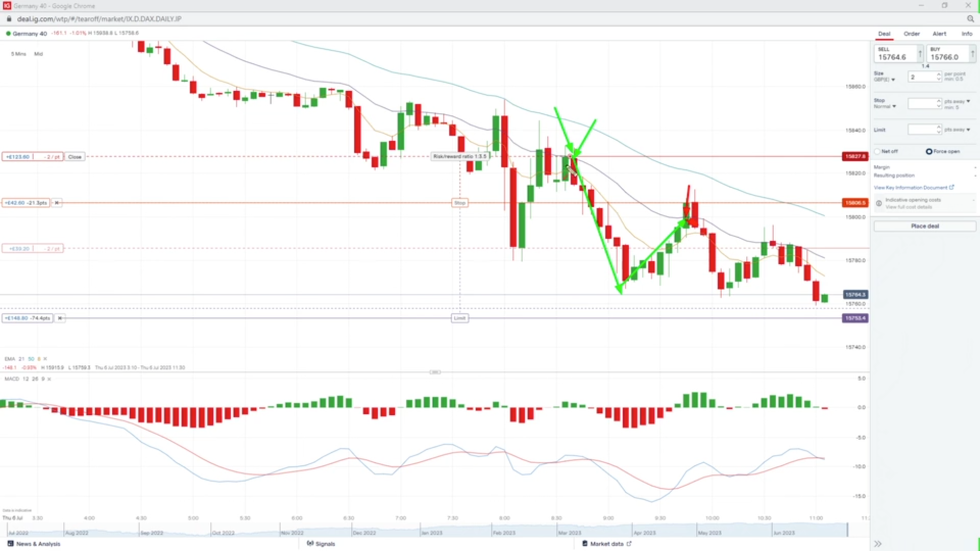Open the Signals panel
Viewport: 980px width, 551px height.
pyautogui.click(x=321, y=544)
